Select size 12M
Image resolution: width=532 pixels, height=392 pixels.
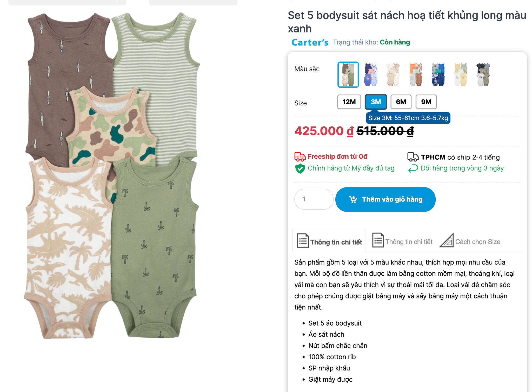point(349,102)
